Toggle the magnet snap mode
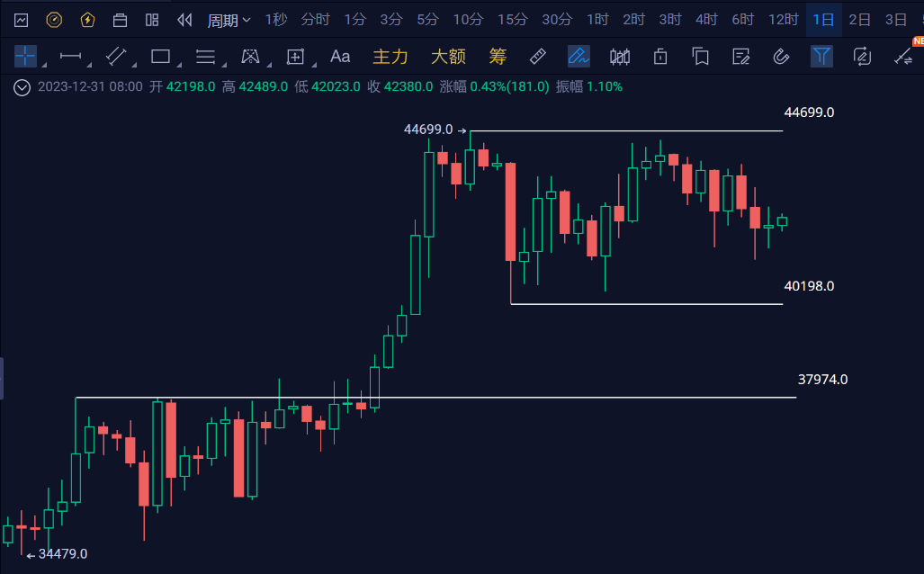The height and width of the screenshot is (574, 924). click(x=781, y=56)
